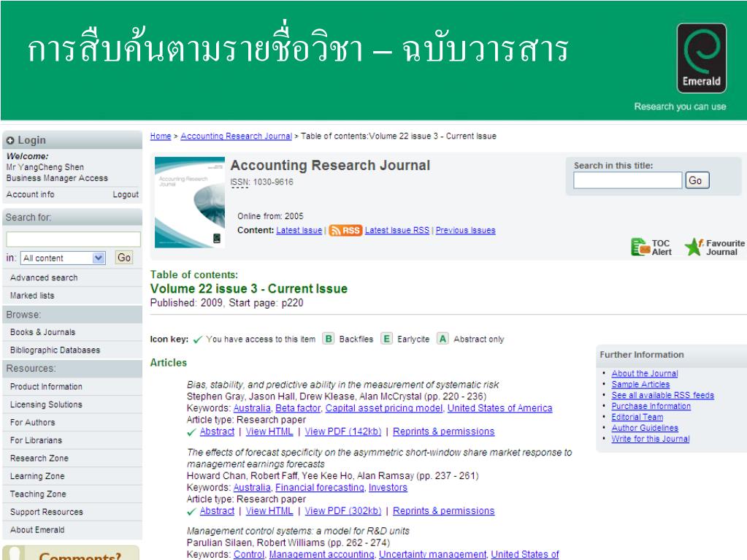
Task: Open Purchase Information link
Action: 651,406
